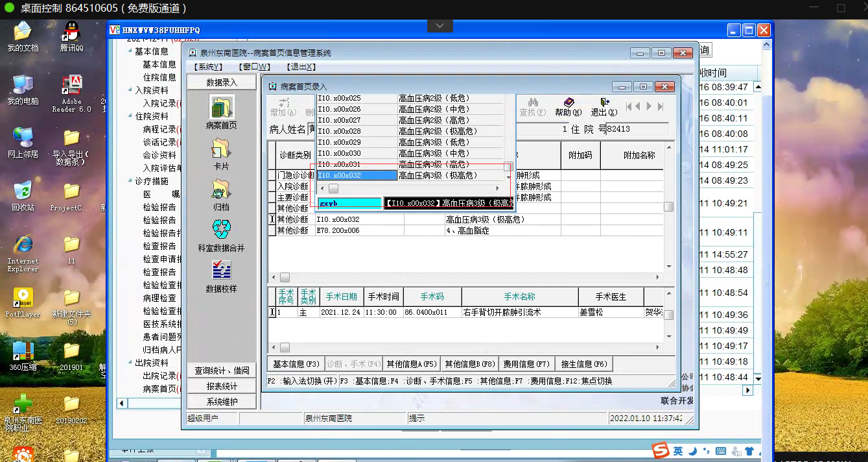Click the 退出(X) door icon
This screenshot has height=462, width=868.
[604, 103]
